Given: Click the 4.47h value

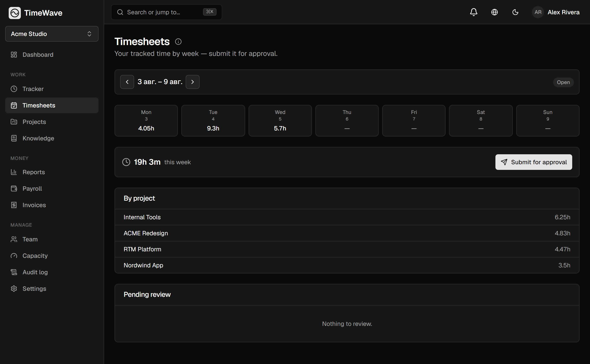Looking at the screenshot, I should click(x=562, y=249).
